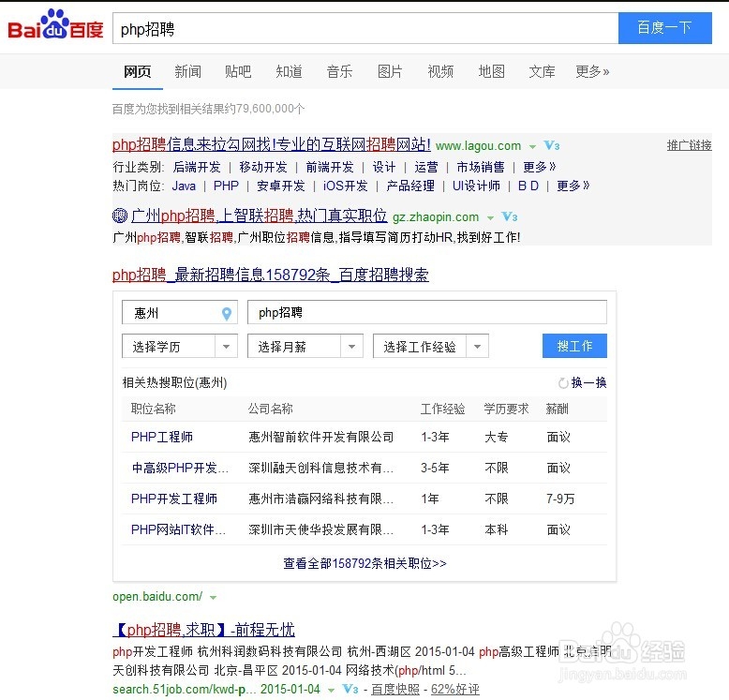
Task: Open the PHP网站IT软件... job listing
Action: (x=178, y=529)
